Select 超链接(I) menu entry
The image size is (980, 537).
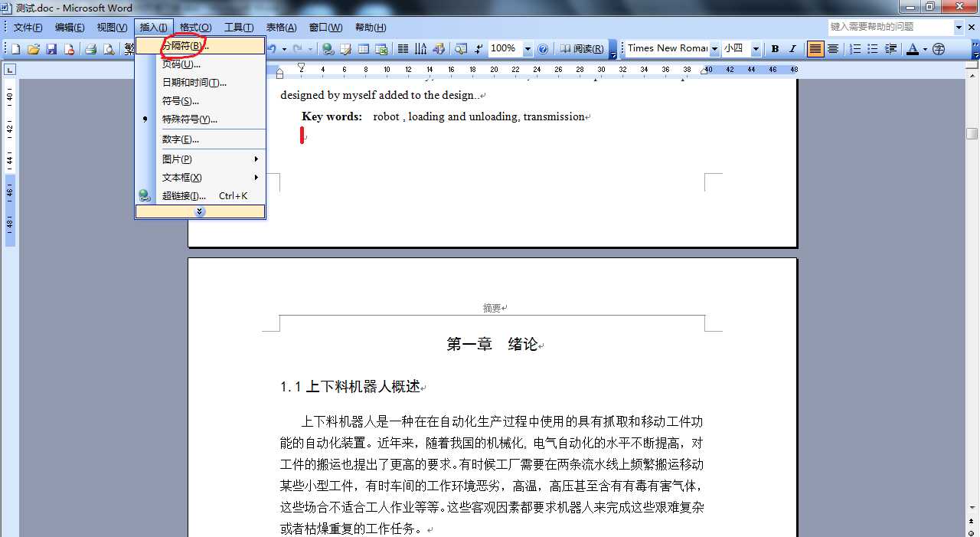pos(201,195)
